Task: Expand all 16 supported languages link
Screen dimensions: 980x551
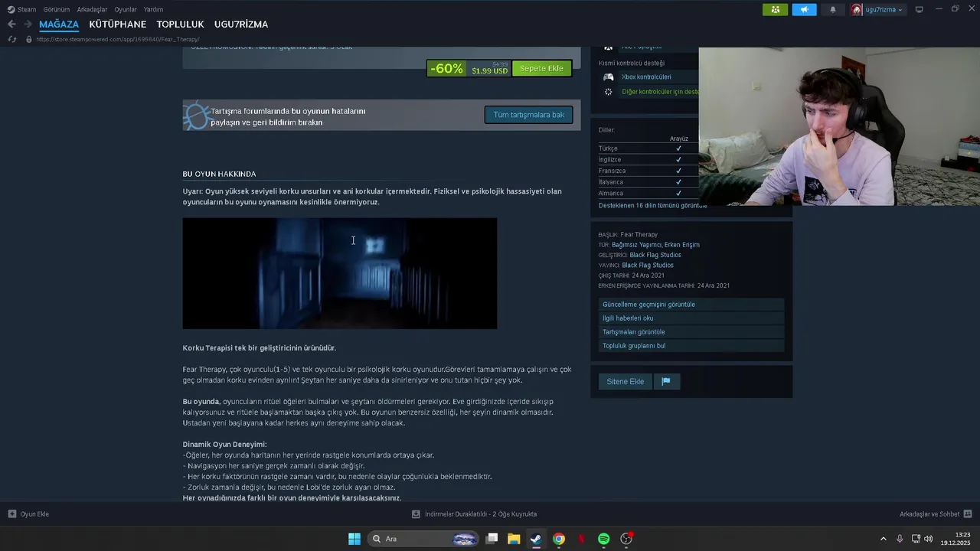Action: click(652, 205)
